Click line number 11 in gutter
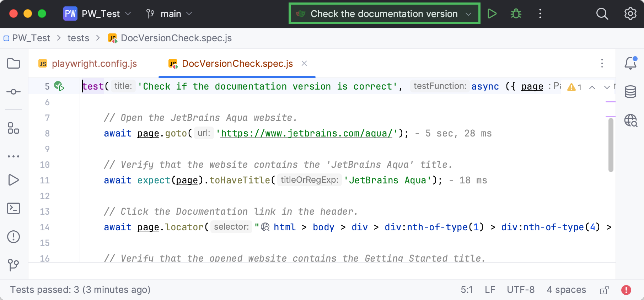 pyautogui.click(x=45, y=180)
